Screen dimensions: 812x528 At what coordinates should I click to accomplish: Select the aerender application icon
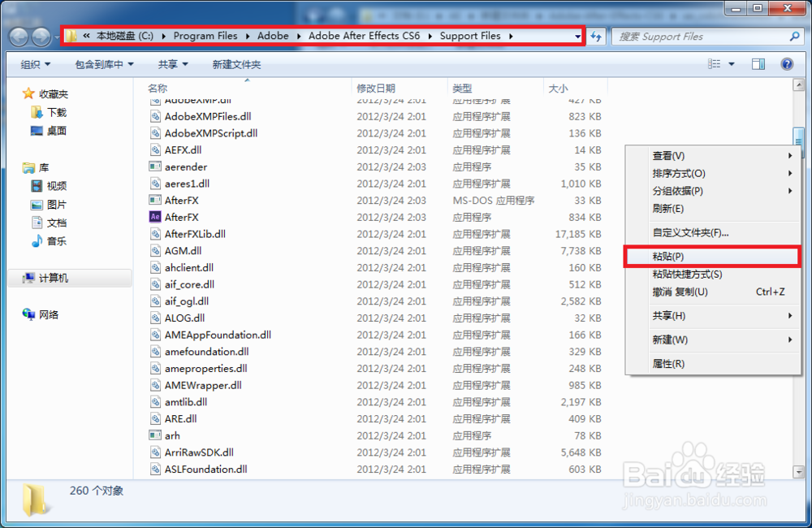(x=155, y=167)
